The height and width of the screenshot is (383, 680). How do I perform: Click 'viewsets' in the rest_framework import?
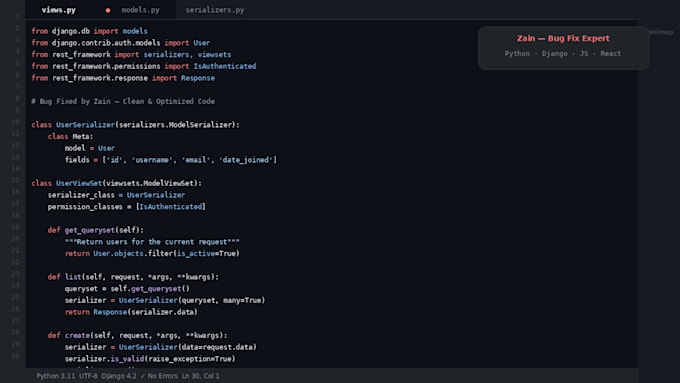point(214,55)
